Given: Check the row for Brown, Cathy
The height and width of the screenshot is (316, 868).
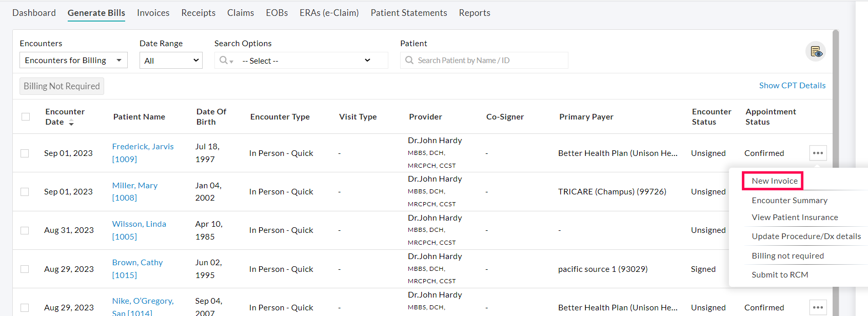Looking at the screenshot, I should (25, 269).
